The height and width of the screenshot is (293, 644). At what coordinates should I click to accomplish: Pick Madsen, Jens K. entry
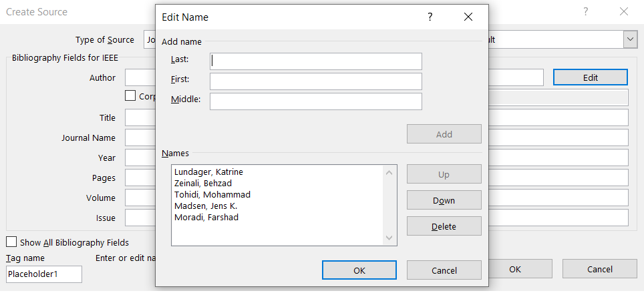pyautogui.click(x=206, y=206)
